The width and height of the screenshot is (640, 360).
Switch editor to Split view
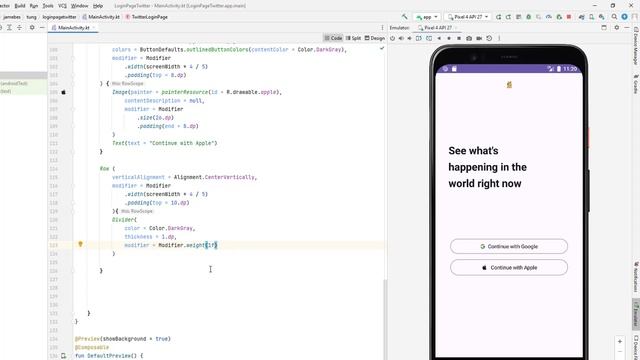pos(353,38)
